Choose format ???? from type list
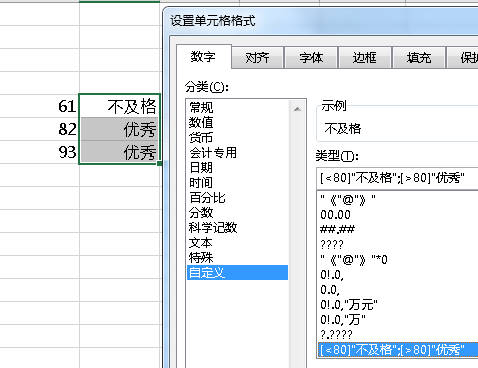478x368 pixels. [398, 245]
